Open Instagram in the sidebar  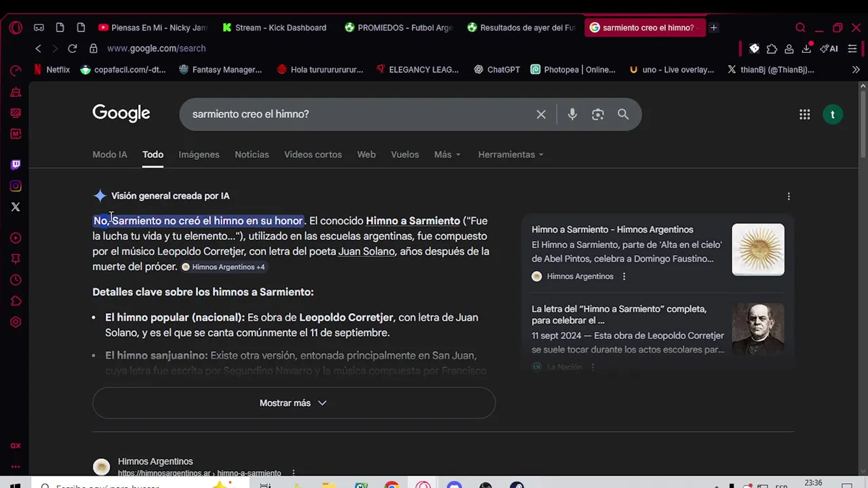click(16, 186)
